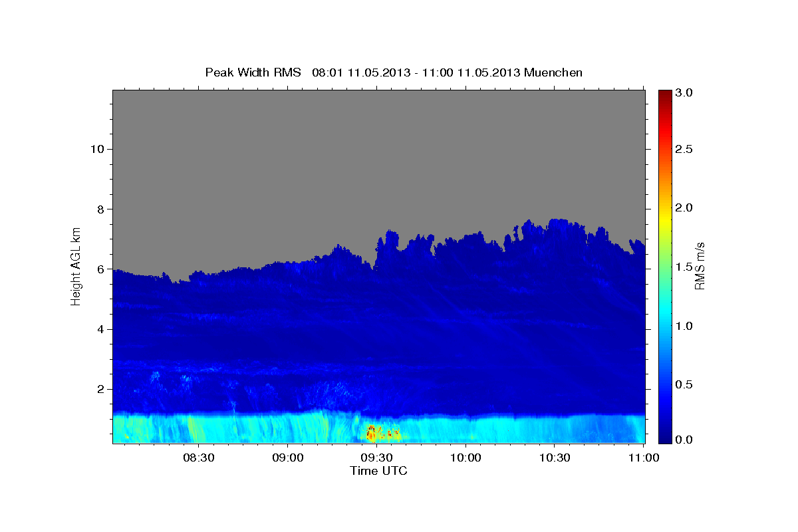Click the 10:00 time tick label
Viewport: 798px width, 532px height.
465,458
